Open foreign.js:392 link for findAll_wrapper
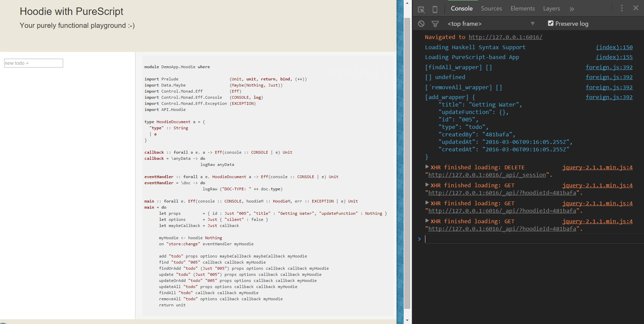Image resolution: width=644 pixels, height=324 pixels. [609, 67]
